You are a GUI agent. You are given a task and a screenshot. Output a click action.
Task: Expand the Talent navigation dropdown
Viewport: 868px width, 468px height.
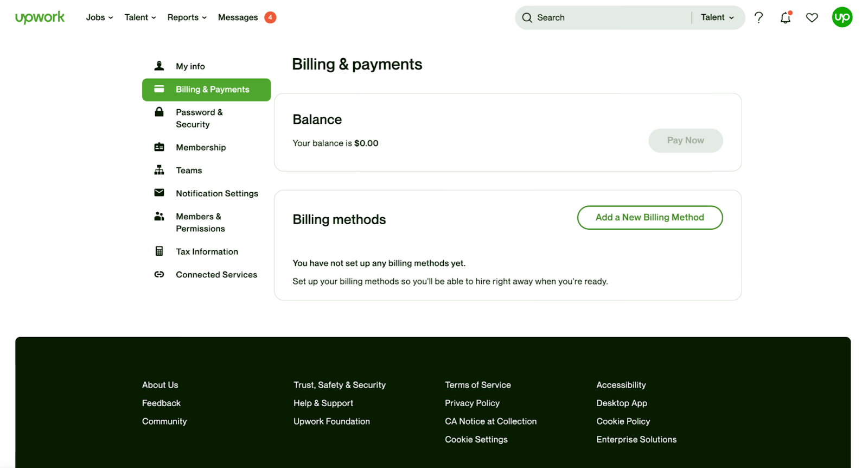click(x=140, y=17)
